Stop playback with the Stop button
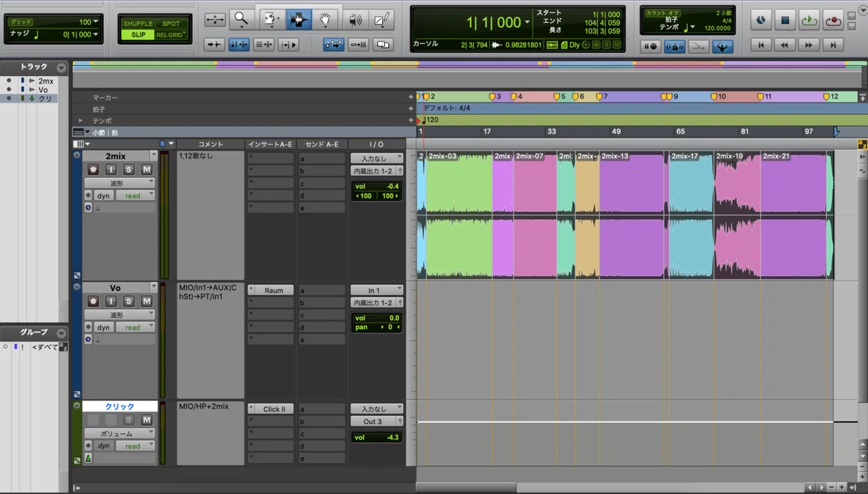The image size is (868, 494). click(x=785, y=20)
